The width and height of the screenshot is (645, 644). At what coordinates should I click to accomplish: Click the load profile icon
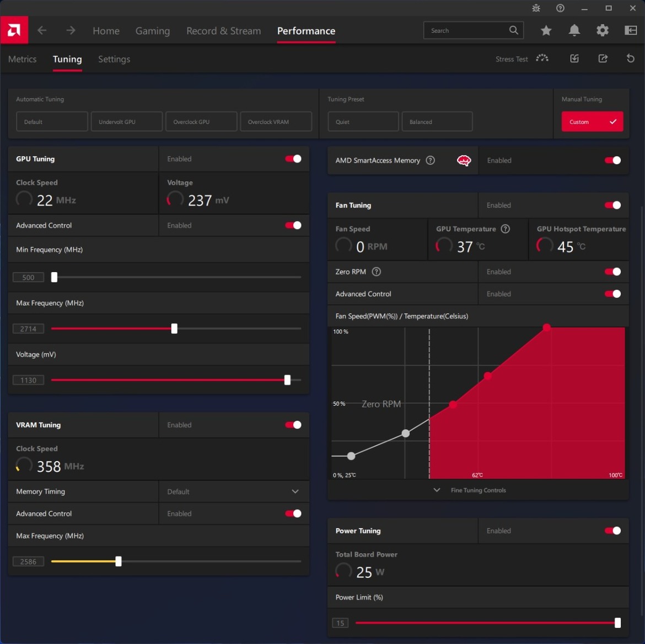tap(574, 58)
